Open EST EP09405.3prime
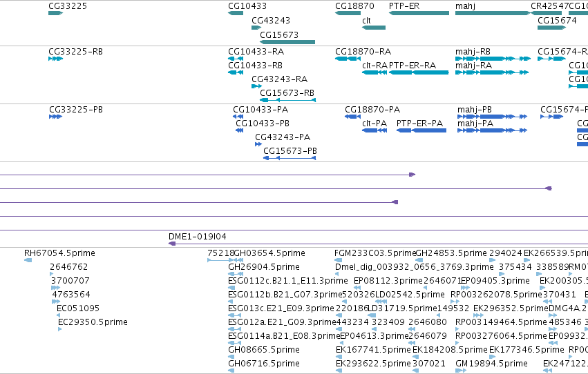The height and width of the screenshot is (374, 588). [x=495, y=281]
